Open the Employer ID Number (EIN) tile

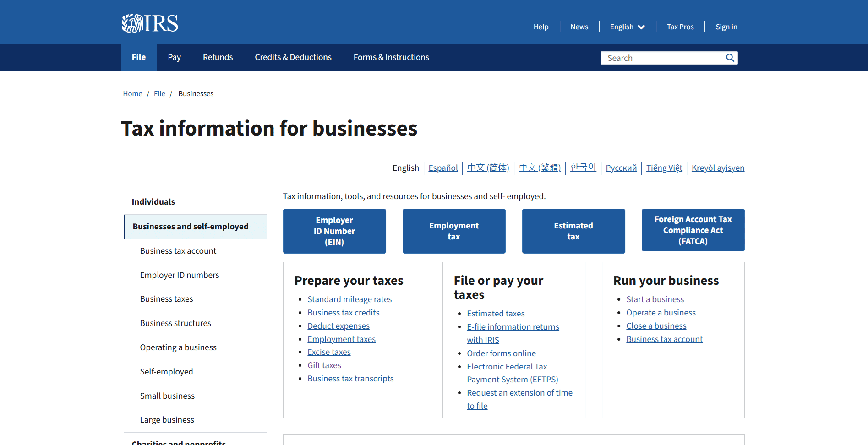334,231
